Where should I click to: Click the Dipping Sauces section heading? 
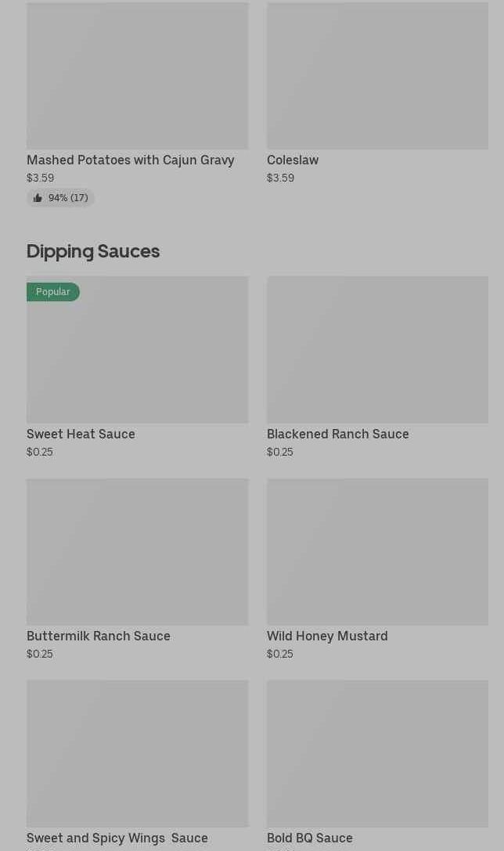pos(93,251)
